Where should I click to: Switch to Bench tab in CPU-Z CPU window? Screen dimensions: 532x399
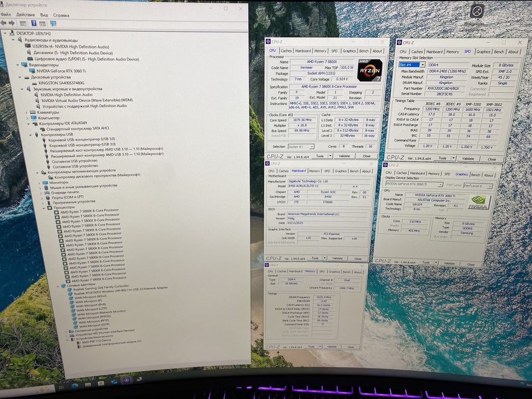click(364, 51)
